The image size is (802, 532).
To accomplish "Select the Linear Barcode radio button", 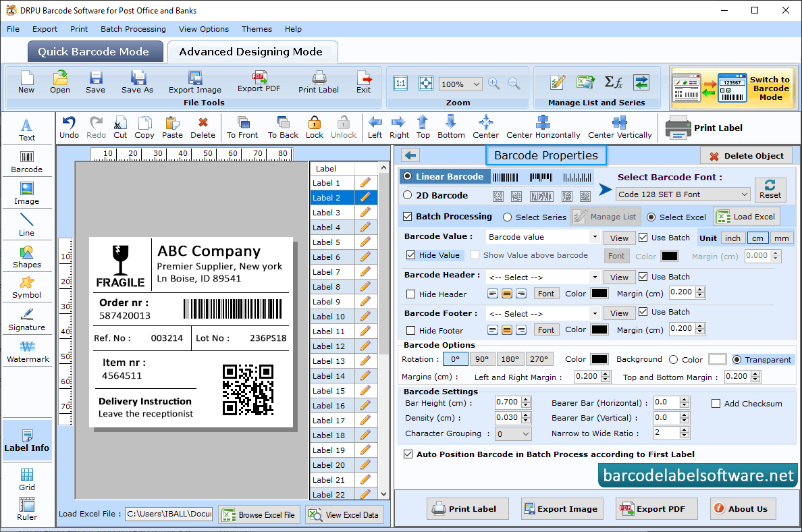I will click(x=408, y=176).
